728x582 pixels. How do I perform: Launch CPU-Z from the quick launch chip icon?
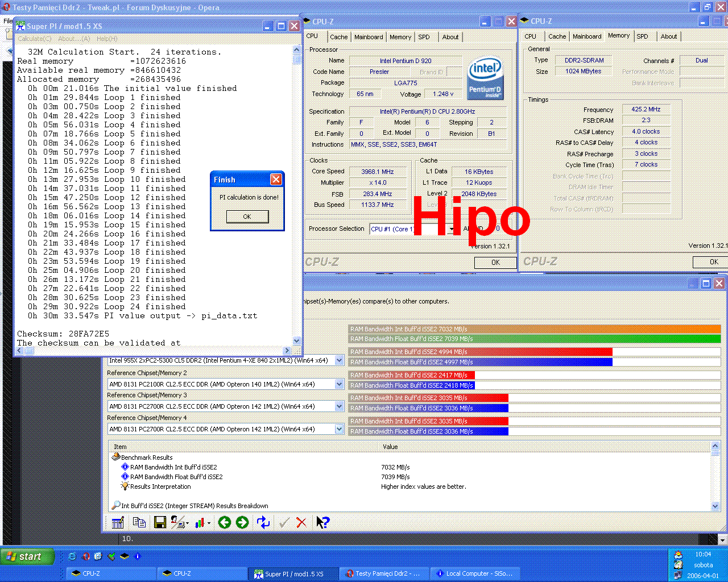(x=124, y=556)
